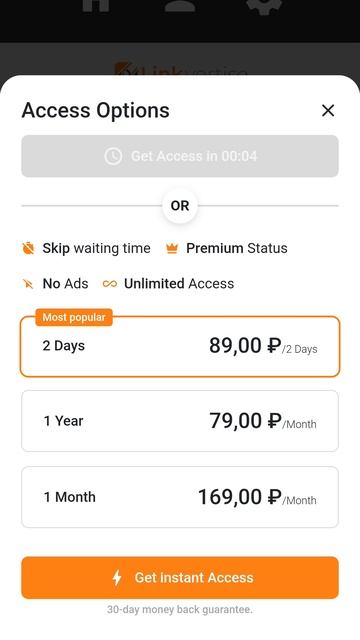Click the Get Access in 00:04 button
This screenshot has height=640, width=360.
click(180, 156)
